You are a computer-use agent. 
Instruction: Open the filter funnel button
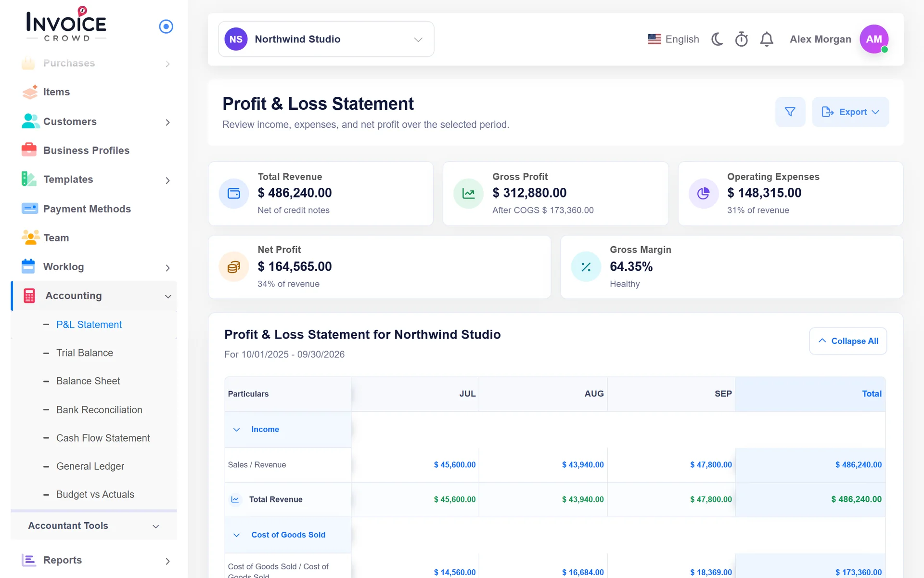790,112
